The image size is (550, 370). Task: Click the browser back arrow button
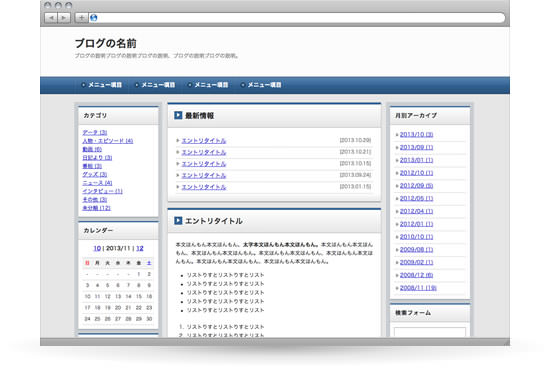coord(51,18)
